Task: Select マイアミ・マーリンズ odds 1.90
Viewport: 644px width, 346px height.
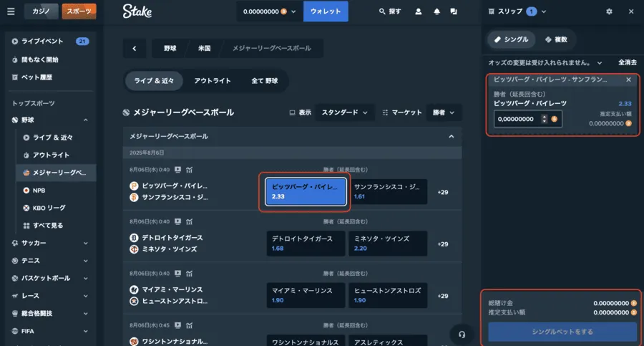Action: 306,295
